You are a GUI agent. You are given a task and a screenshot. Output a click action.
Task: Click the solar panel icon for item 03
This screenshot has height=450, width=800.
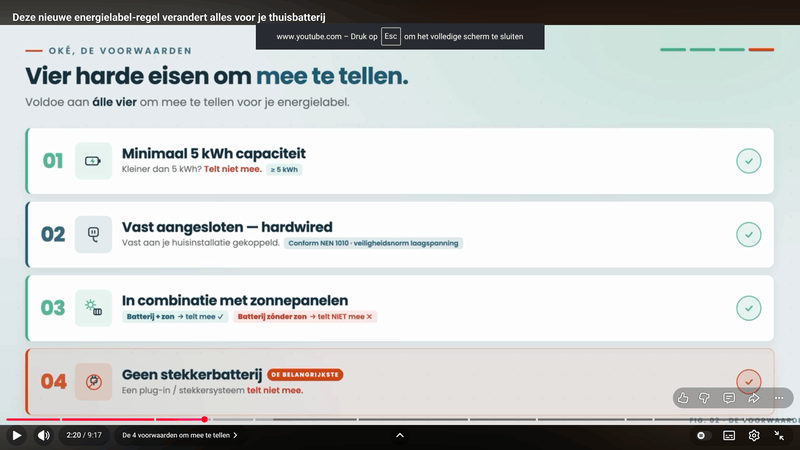[93, 308]
